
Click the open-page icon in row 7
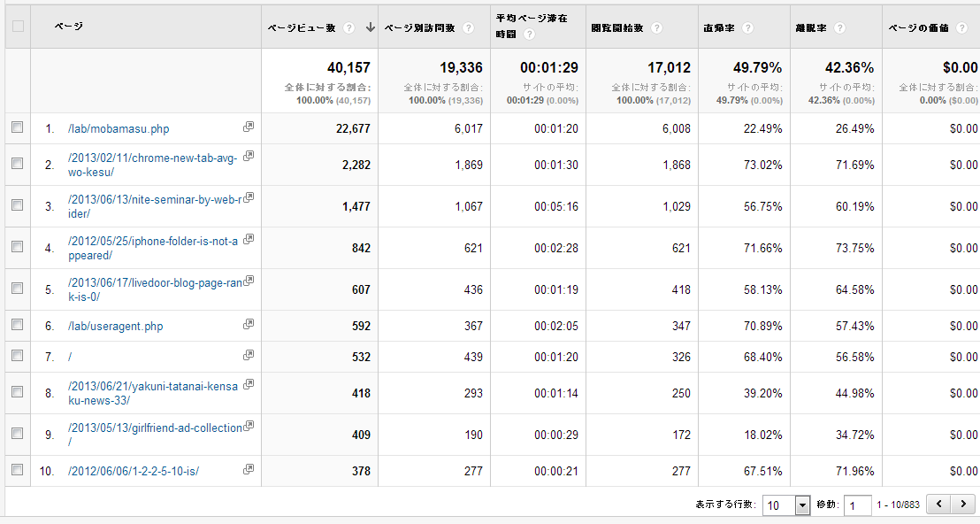(249, 356)
